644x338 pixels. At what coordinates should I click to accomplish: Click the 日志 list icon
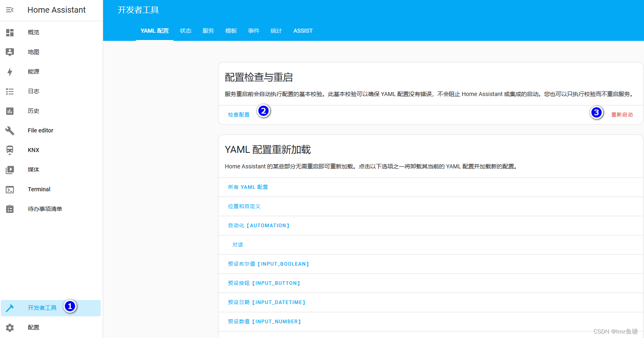click(10, 91)
